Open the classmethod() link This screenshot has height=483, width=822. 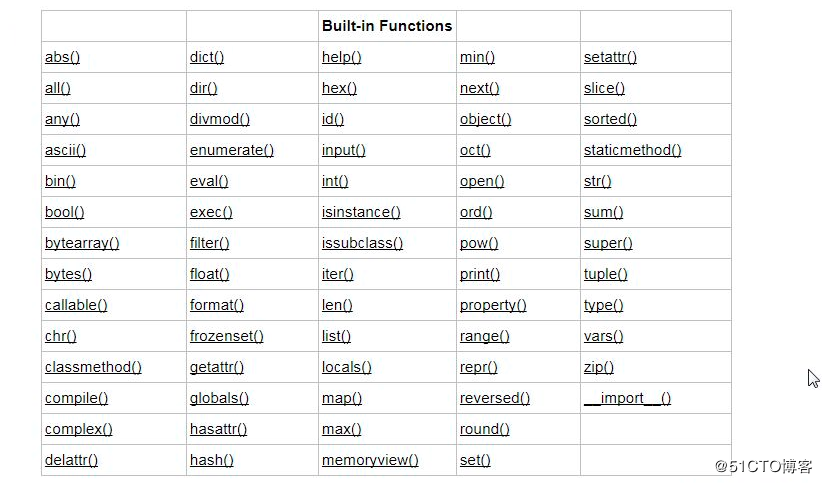pos(93,367)
